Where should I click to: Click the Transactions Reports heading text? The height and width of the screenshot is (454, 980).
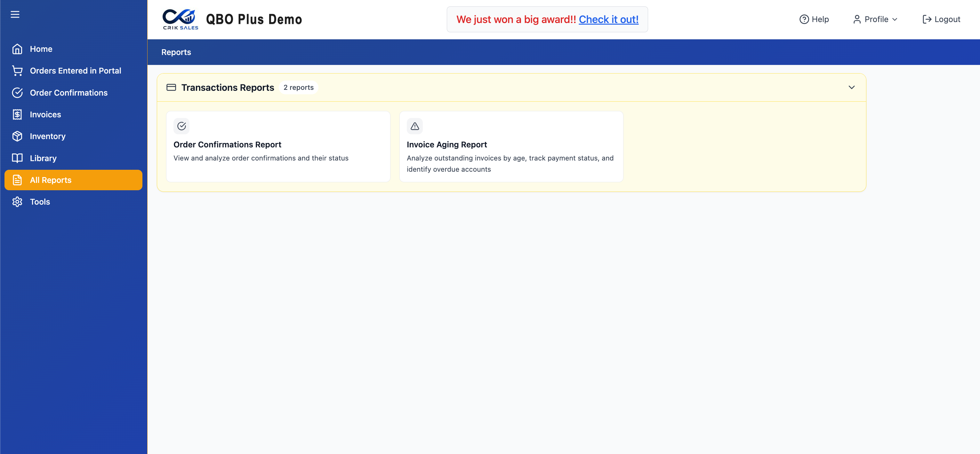[228, 87]
